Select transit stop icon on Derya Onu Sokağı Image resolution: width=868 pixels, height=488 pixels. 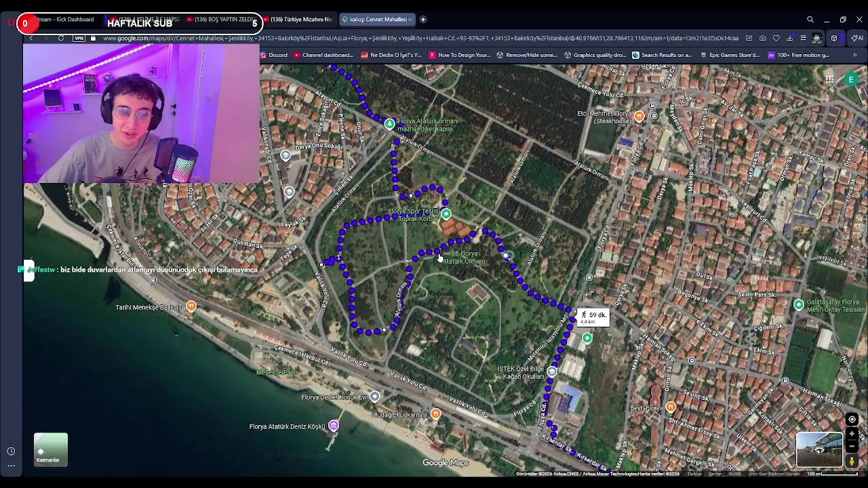click(x=285, y=156)
